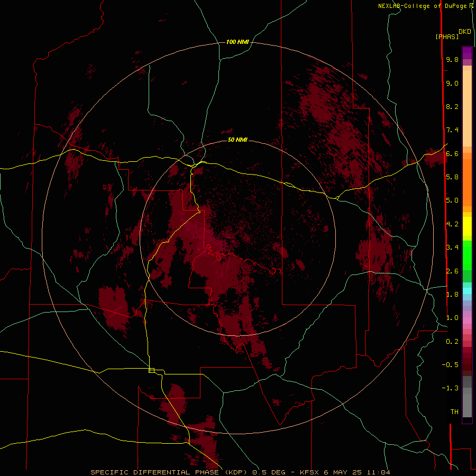
Task: Click the NEXLAB-College of DuPage title text
Action: 424,6
